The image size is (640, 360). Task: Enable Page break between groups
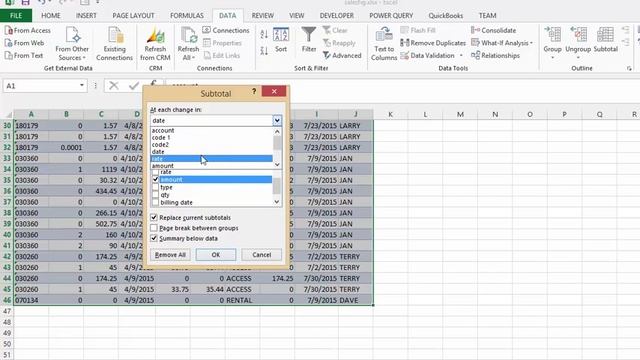click(154, 228)
